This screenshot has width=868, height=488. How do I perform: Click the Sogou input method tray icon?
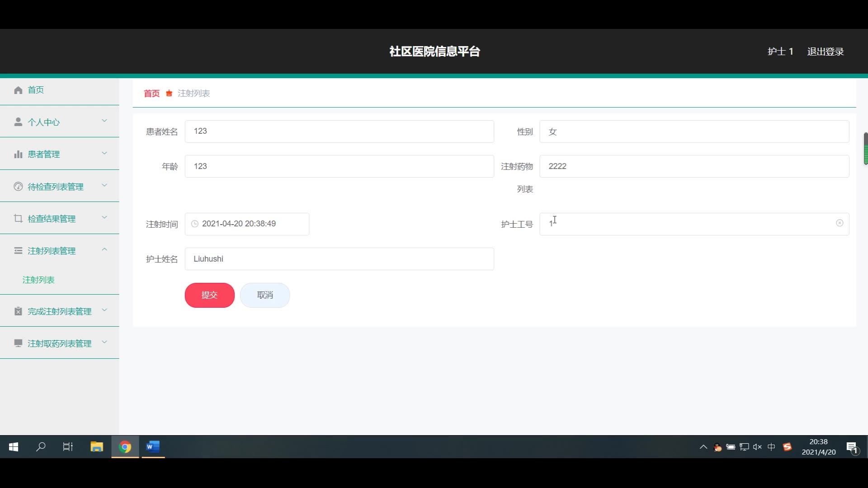(787, 447)
